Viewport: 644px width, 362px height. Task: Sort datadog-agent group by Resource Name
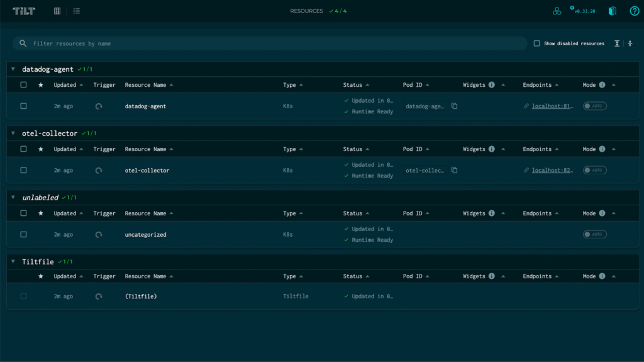[x=148, y=85]
